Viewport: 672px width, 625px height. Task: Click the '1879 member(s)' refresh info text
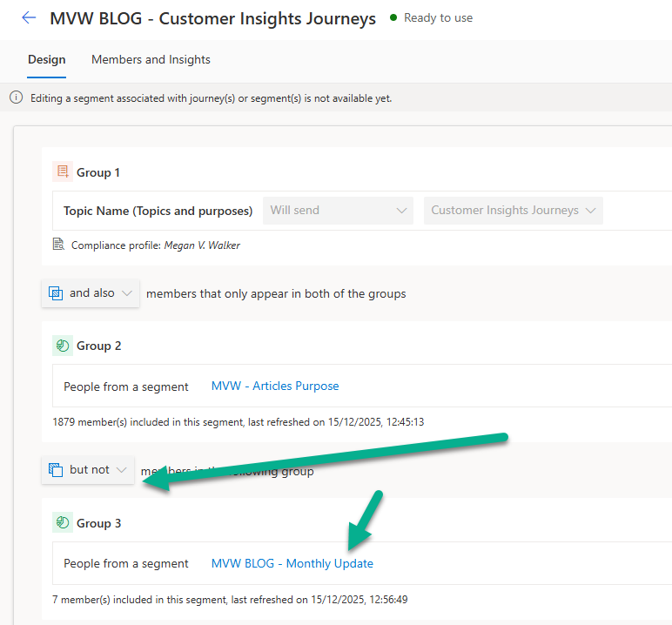[x=238, y=422]
